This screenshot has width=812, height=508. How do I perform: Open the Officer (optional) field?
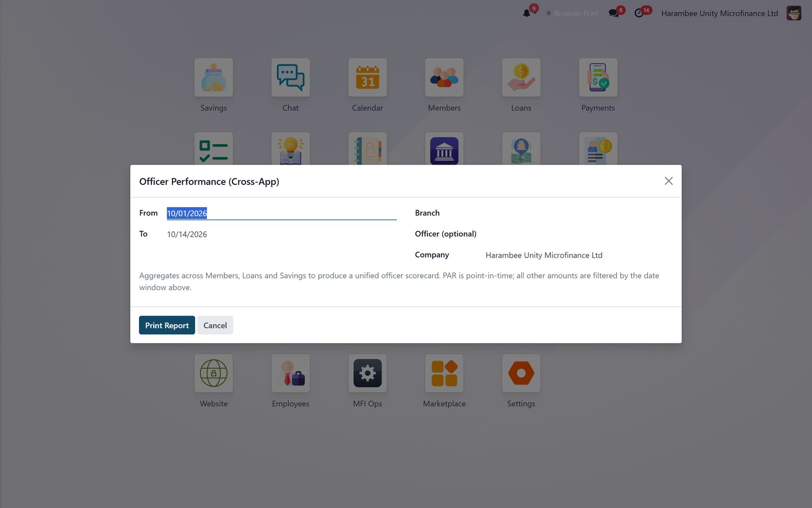coord(579,234)
